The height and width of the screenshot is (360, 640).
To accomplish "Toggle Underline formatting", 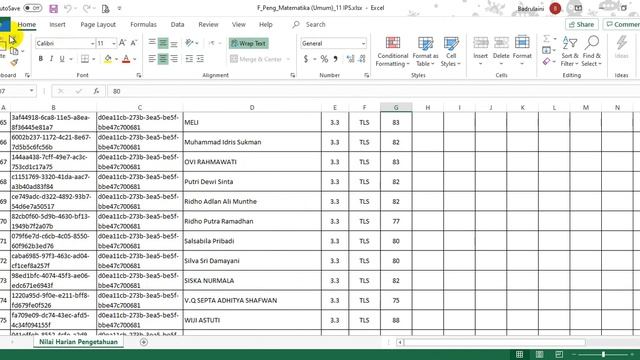I will point(62,59).
